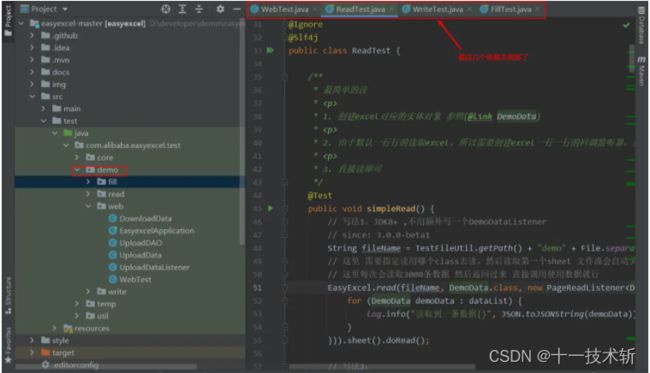Viewport: 650px width, 373px height.
Task: Open the Favorites tool window stripe button
Action: [x=8, y=346]
